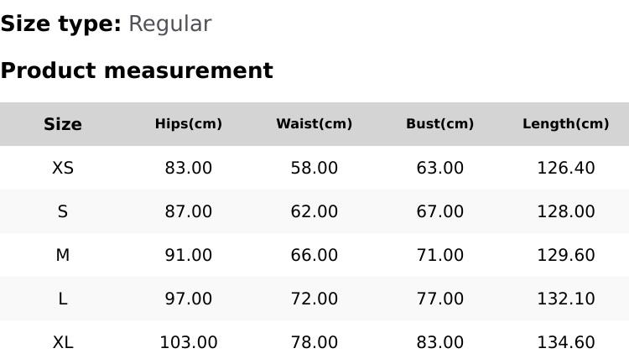Select the S waist value 62.00
Viewport: 629px width, 364px height.
314,211
